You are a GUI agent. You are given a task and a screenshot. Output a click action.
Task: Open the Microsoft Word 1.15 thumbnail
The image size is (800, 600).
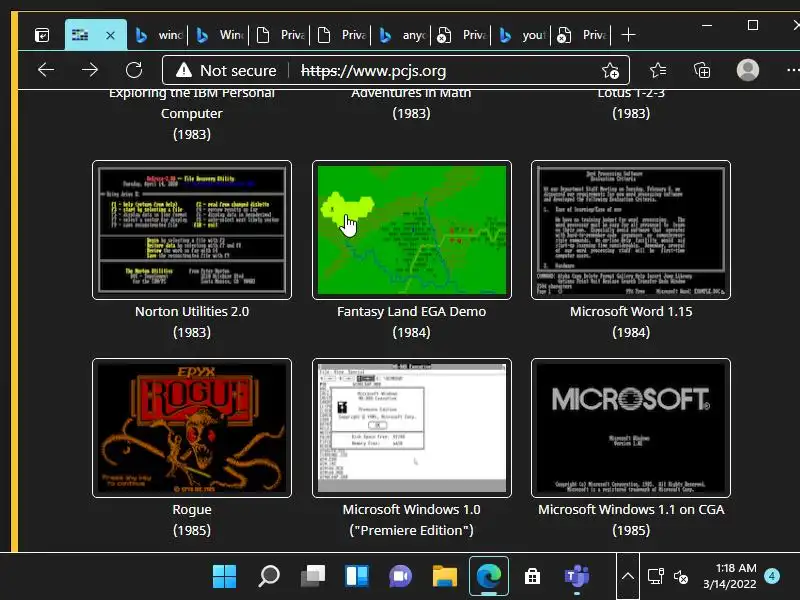tap(631, 230)
